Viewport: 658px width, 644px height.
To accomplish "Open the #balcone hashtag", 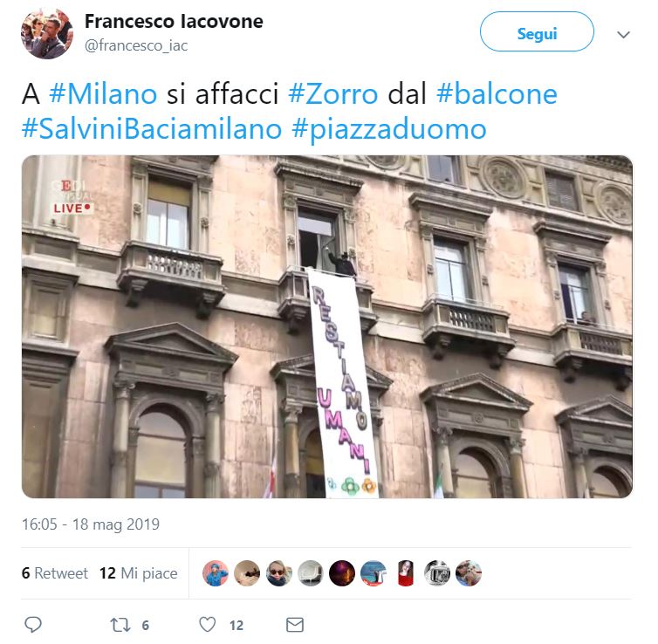I will [x=497, y=93].
